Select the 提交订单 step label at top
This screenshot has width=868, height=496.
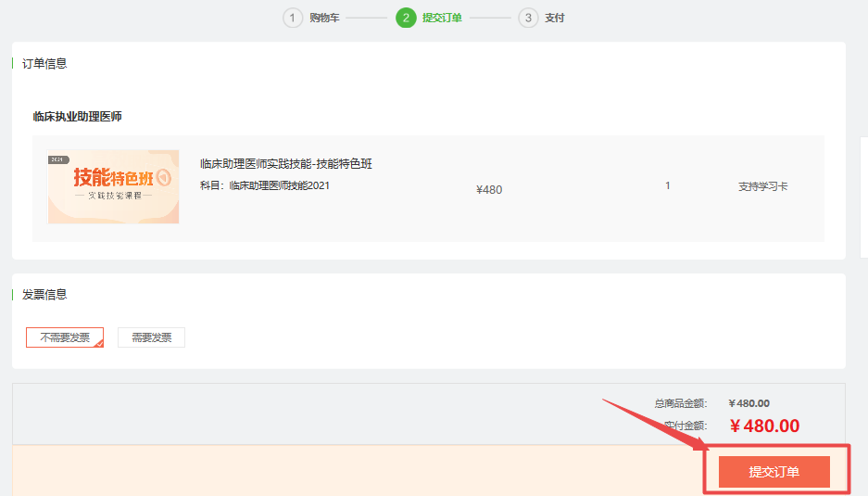click(442, 18)
